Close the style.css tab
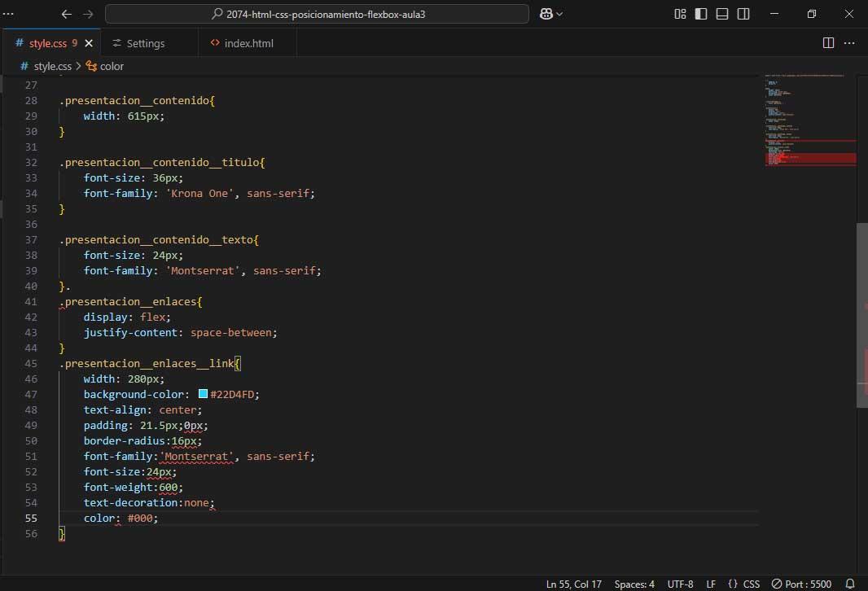 click(89, 43)
